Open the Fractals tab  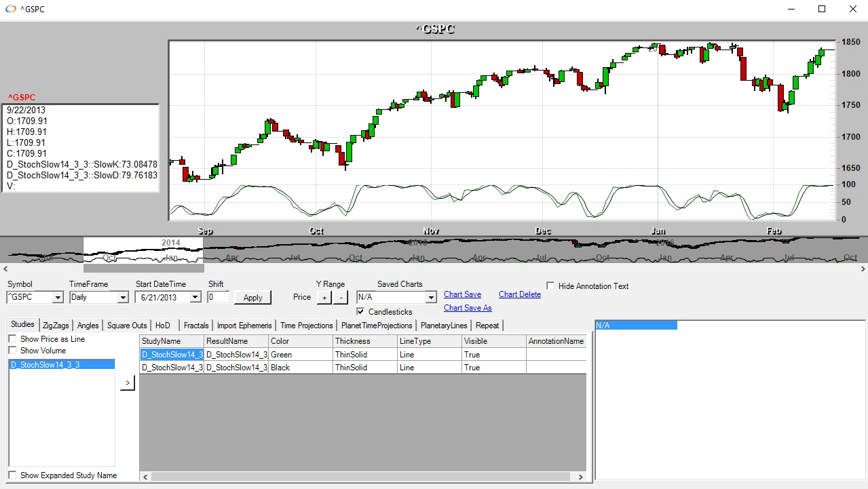point(196,326)
